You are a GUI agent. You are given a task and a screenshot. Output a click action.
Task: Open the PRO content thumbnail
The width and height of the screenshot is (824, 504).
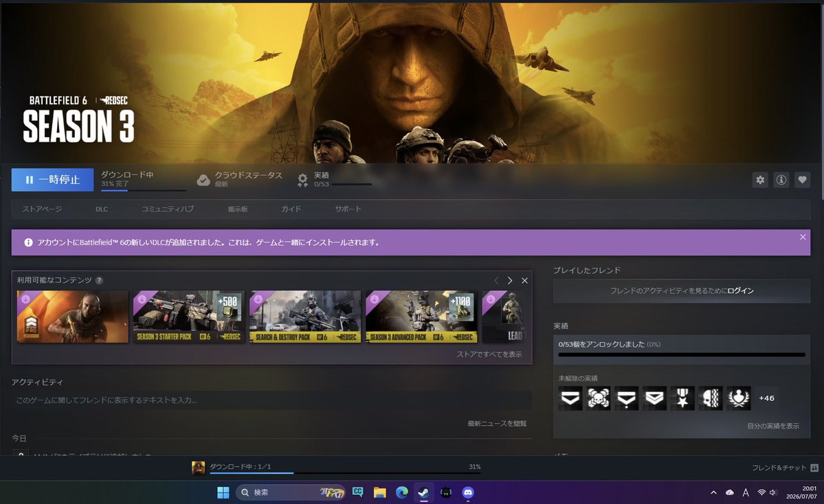(73, 317)
